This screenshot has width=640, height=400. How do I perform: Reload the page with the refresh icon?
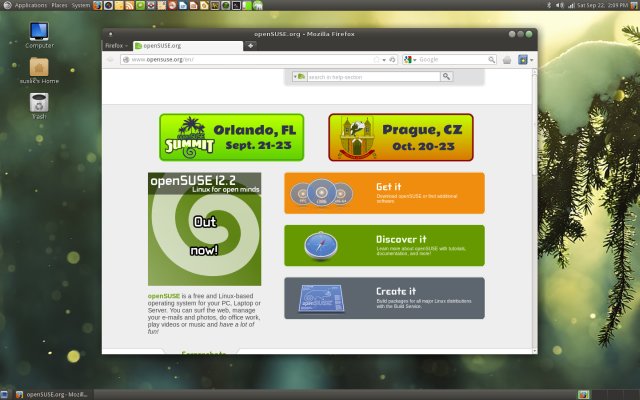point(392,60)
